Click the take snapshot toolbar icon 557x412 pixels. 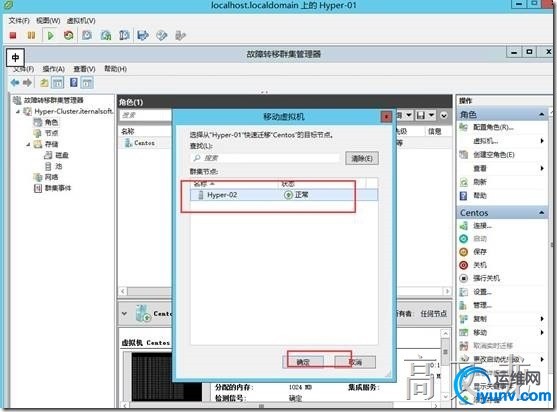point(87,35)
